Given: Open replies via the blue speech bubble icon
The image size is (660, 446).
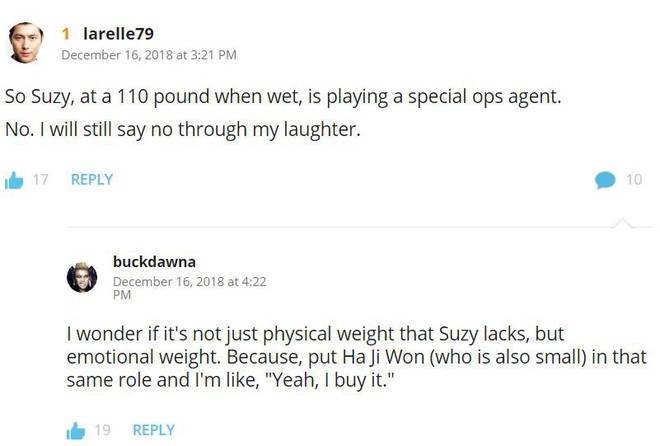Looking at the screenshot, I should (x=605, y=180).
